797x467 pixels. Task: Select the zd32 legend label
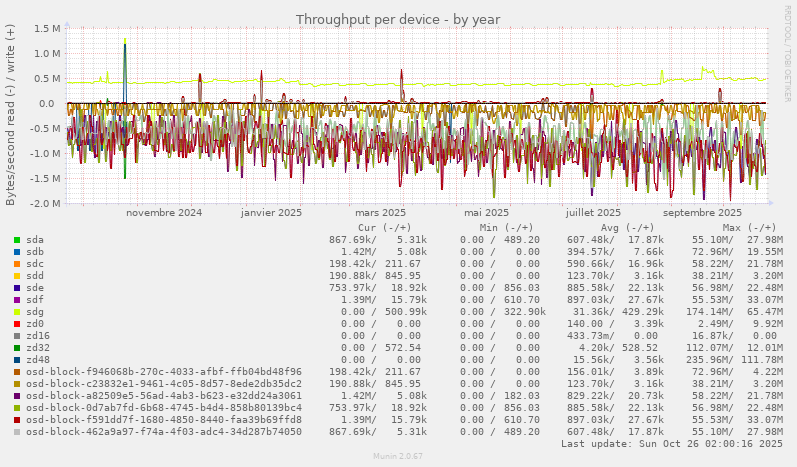click(x=38, y=348)
